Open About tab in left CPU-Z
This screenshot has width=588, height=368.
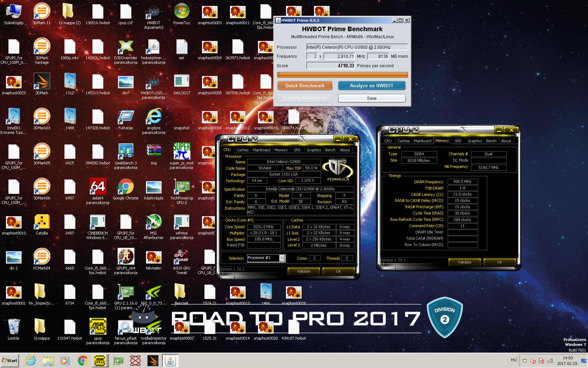pyautogui.click(x=345, y=150)
